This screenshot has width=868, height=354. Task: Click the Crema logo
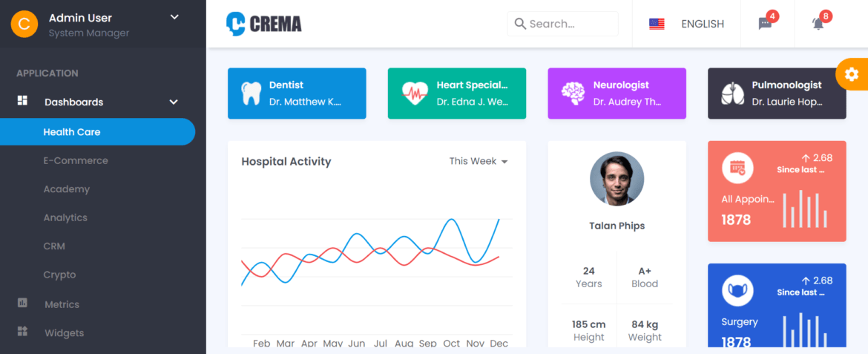[264, 24]
